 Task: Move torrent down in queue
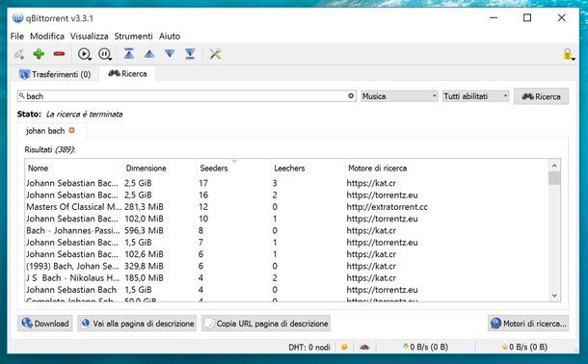tap(170, 54)
